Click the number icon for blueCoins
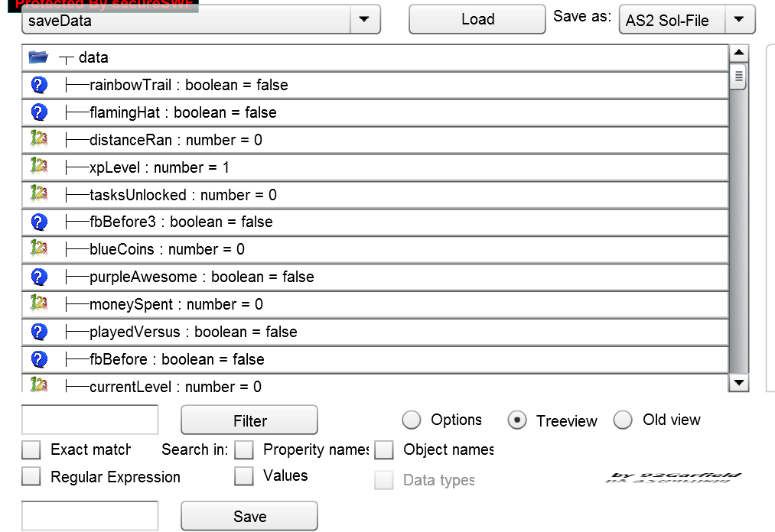This screenshot has height=532, width=775. [x=38, y=248]
